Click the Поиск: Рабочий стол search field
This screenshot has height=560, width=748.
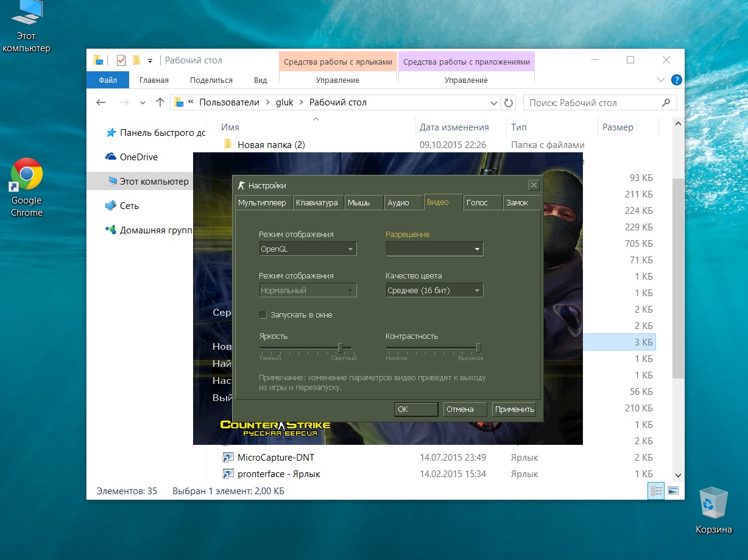(594, 102)
